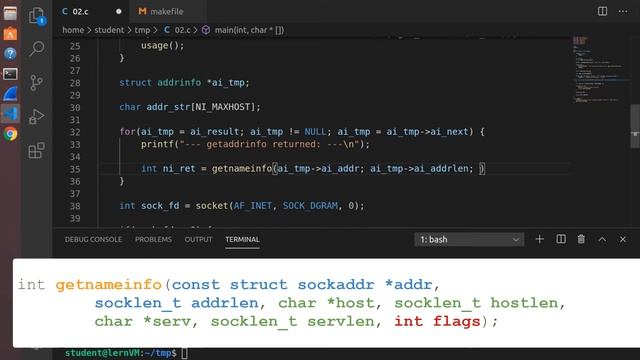Screen dimensions: 640x360
Task: Open the '1: bash' terminal dropdown
Action: pos(469,240)
